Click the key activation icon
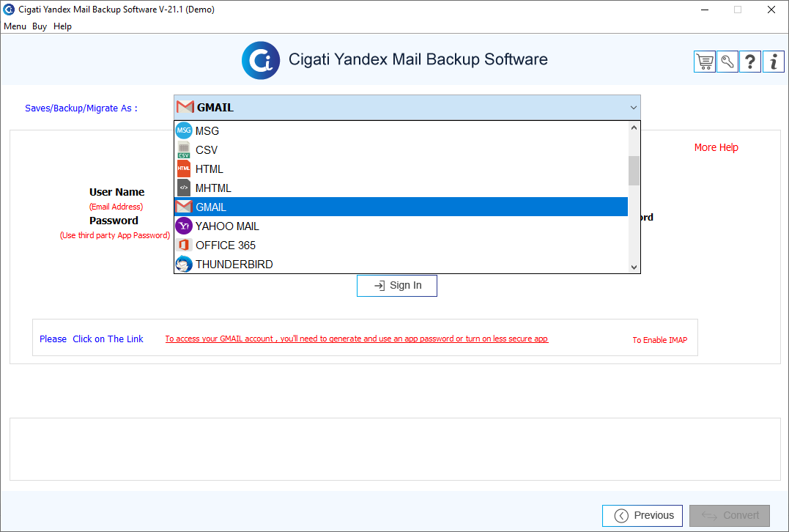789x532 pixels. tap(727, 62)
